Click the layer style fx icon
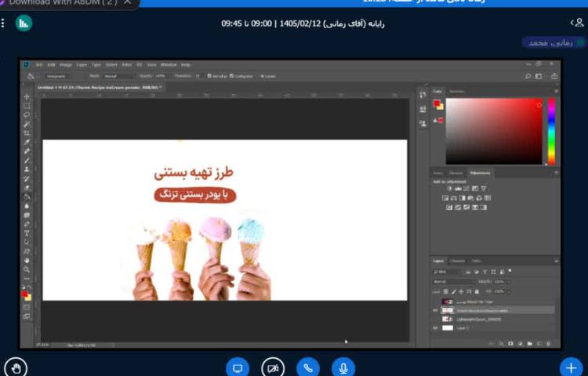 coord(502,343)
